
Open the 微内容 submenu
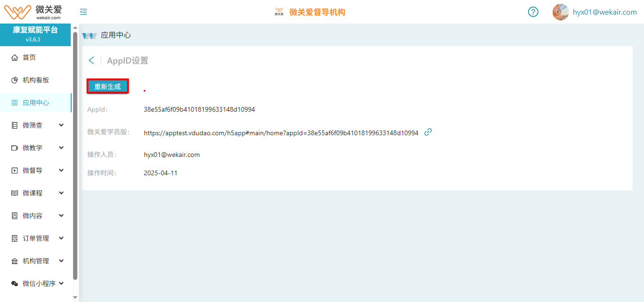coord(61,216)
